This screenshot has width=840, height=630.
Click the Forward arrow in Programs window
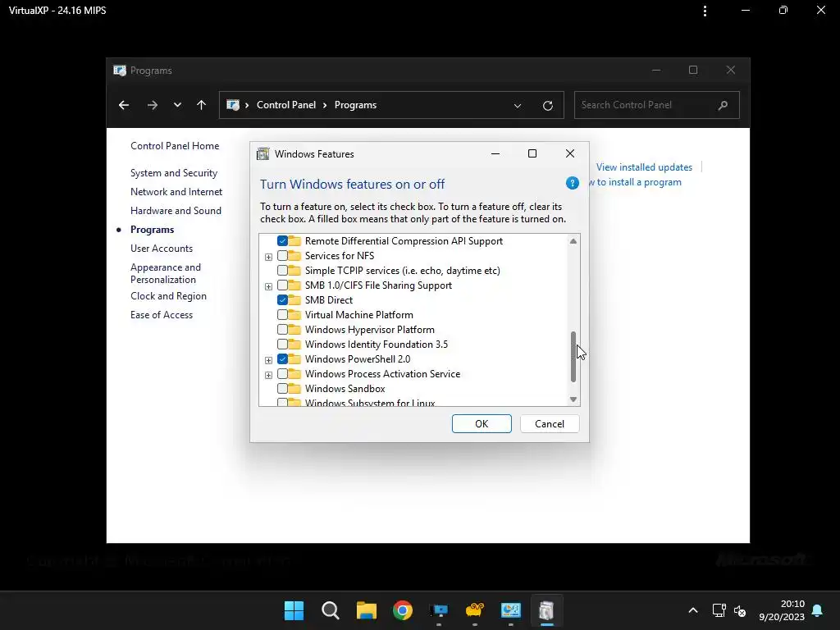point(152,105)
